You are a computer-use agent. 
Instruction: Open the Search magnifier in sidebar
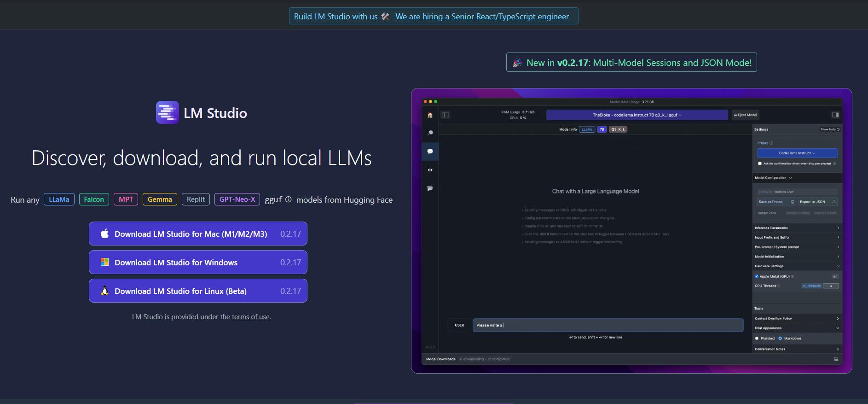430,133
